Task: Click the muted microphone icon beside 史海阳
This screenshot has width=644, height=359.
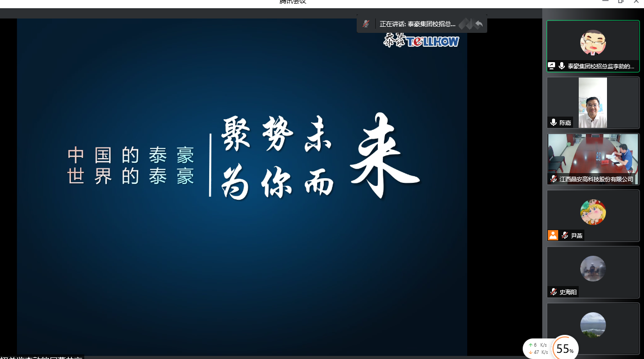Action: [554, 292]
